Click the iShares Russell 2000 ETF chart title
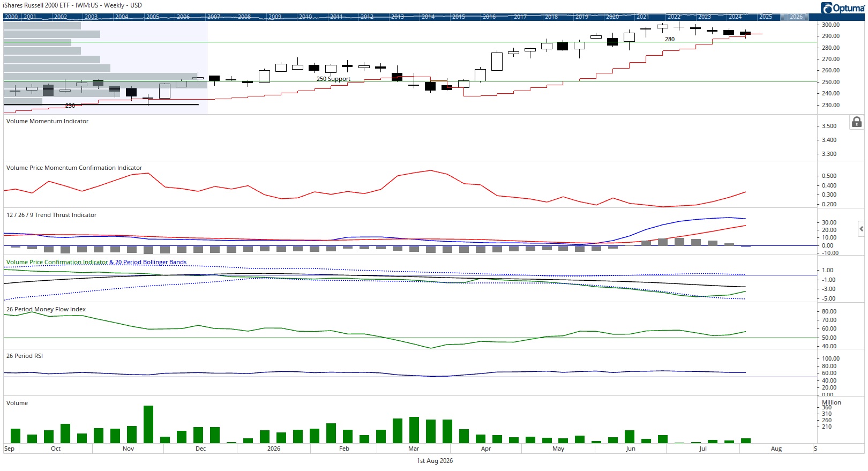Image resolution: width=868 pixels, height=471 pixels. click(x=72, y=5)
